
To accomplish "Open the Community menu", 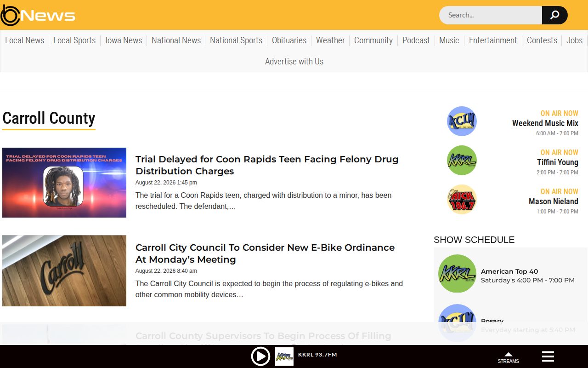I will (x=373, y=40).
